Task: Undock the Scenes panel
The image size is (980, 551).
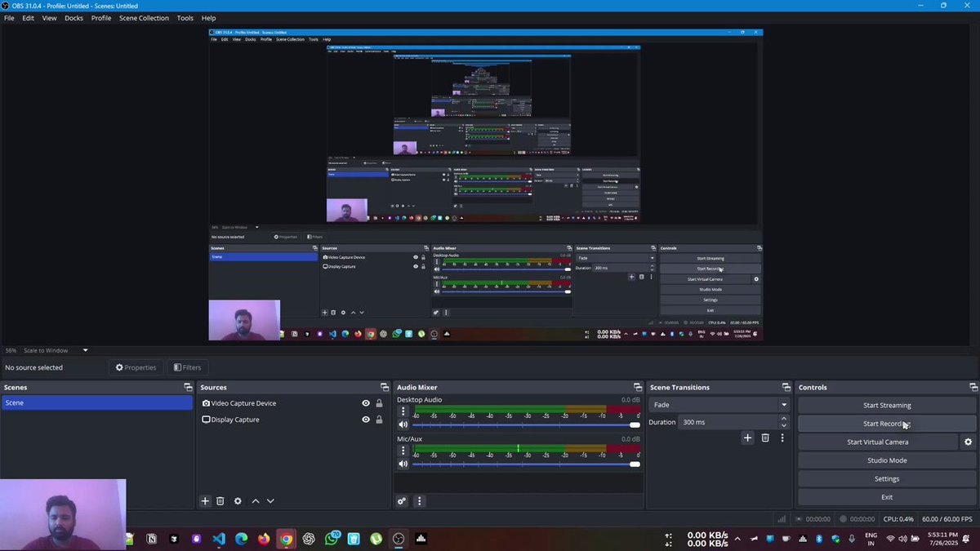Action: pos(188,388)
